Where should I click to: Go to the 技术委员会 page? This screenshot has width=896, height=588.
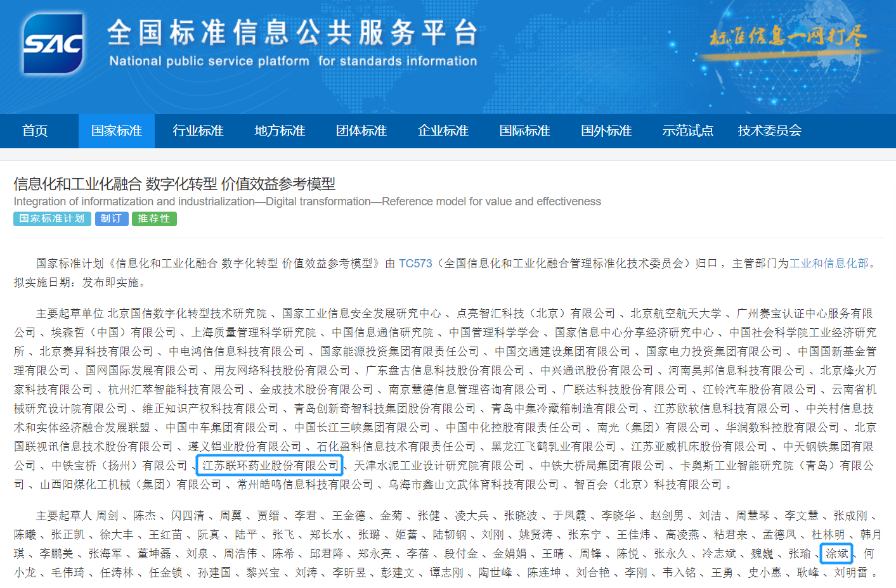[769, 131]
